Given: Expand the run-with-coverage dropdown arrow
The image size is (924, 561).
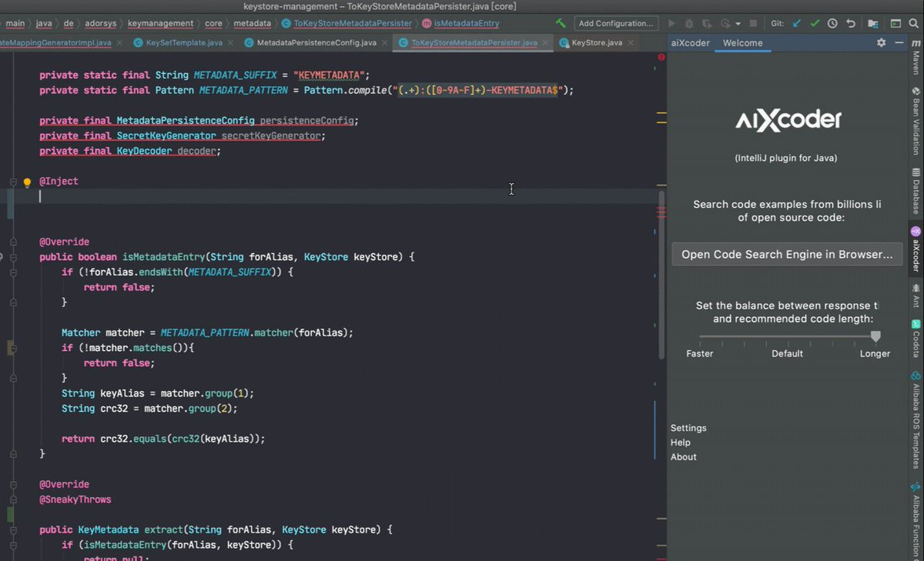Looking at the screenshot, I should point(738,24).
